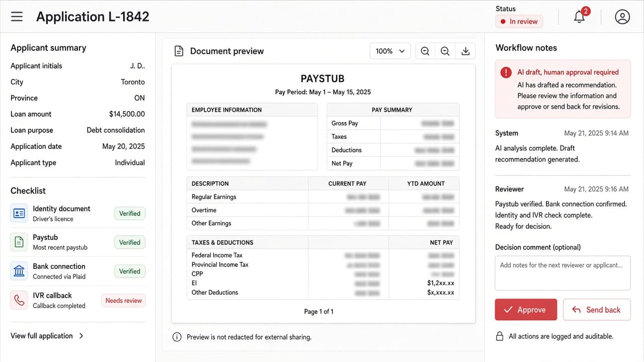
Task: Click the second zoom magnifier icon
Action: pos(445,51)
